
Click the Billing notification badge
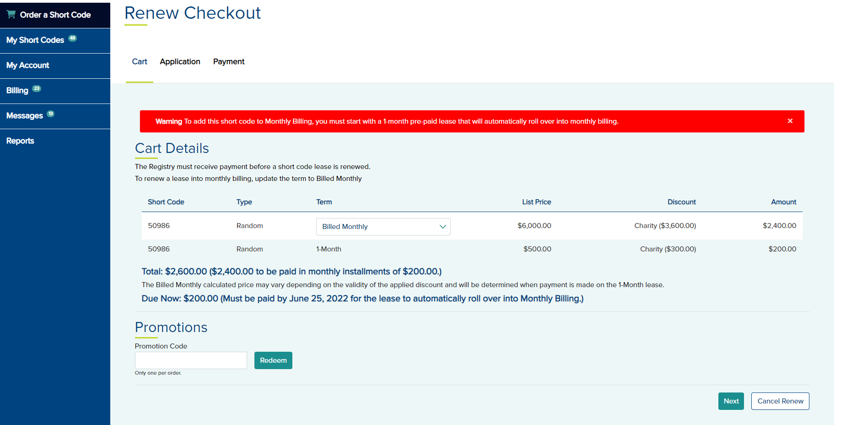(37, 88)
